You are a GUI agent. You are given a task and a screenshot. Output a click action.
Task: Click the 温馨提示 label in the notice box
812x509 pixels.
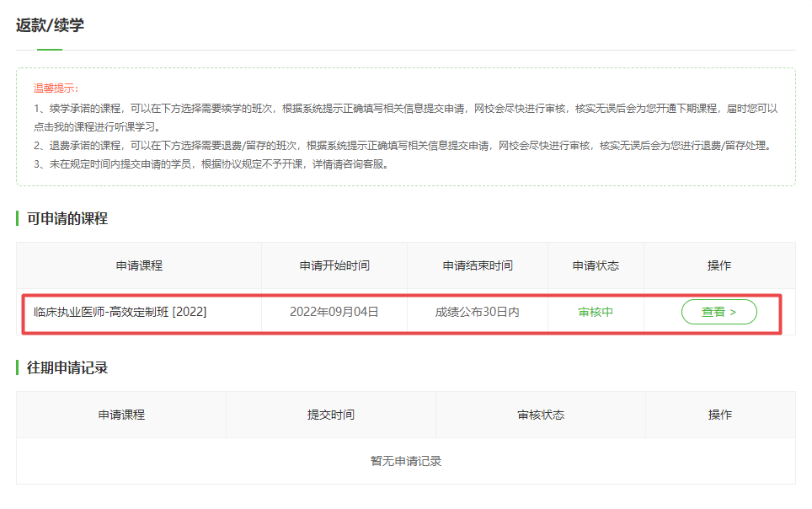(56, 88)
